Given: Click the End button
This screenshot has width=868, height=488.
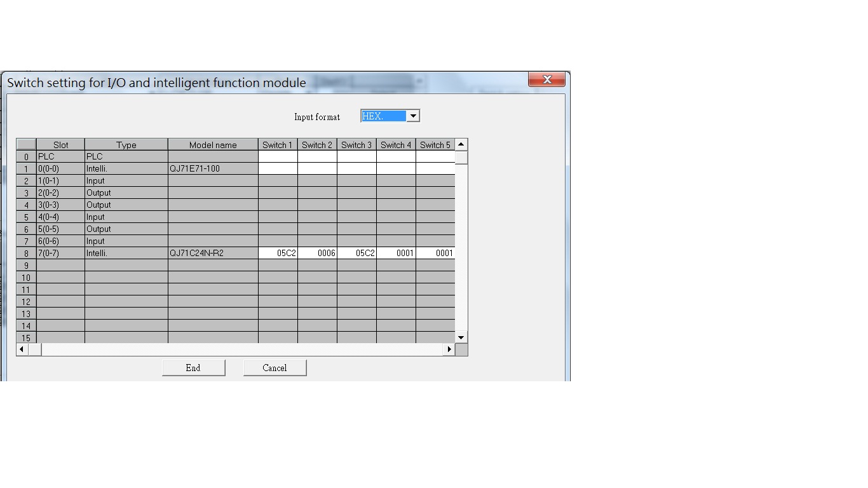Looking at the screenshot, I should (x=193, y=368).
